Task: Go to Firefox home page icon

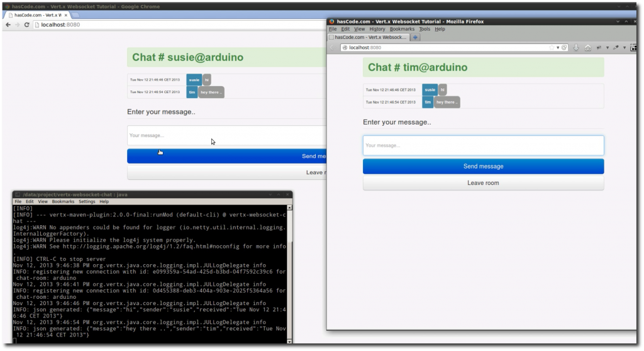Action: 587,48
